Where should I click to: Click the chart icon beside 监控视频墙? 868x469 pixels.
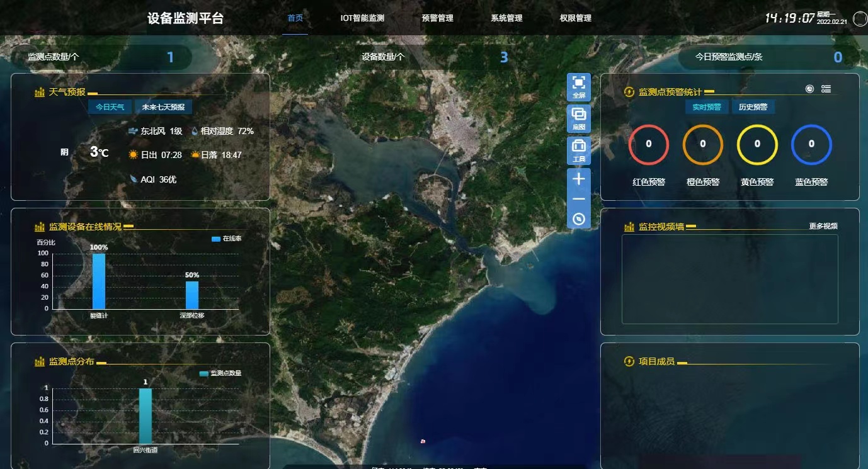pos(629,226)
